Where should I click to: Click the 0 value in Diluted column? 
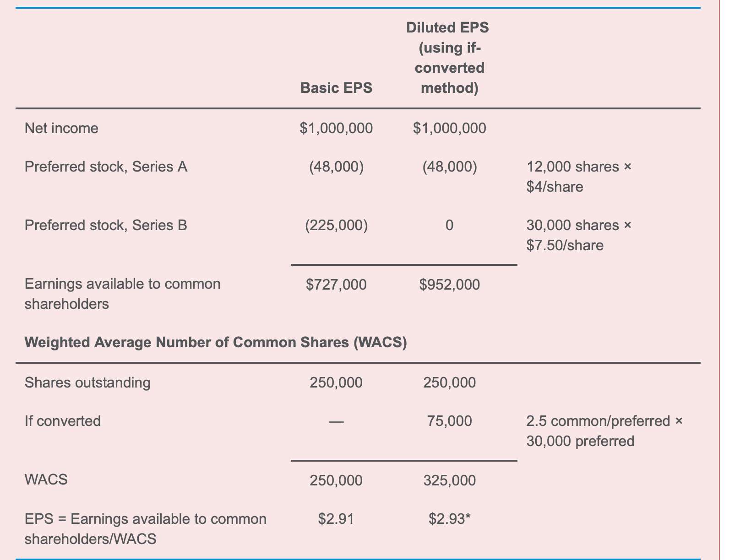(449, 225)
